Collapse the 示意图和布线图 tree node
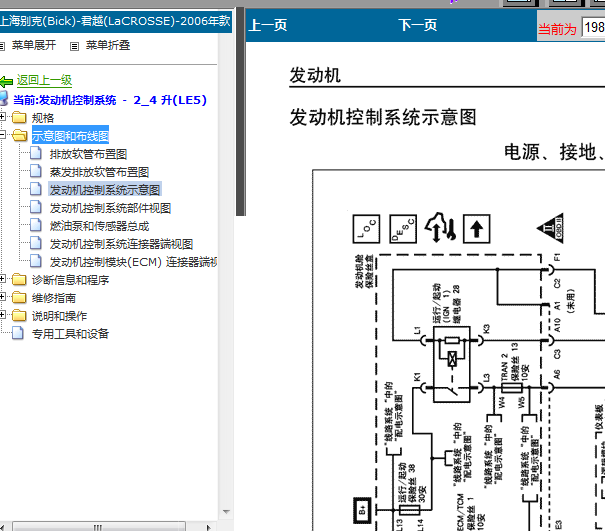 point(2,135)
